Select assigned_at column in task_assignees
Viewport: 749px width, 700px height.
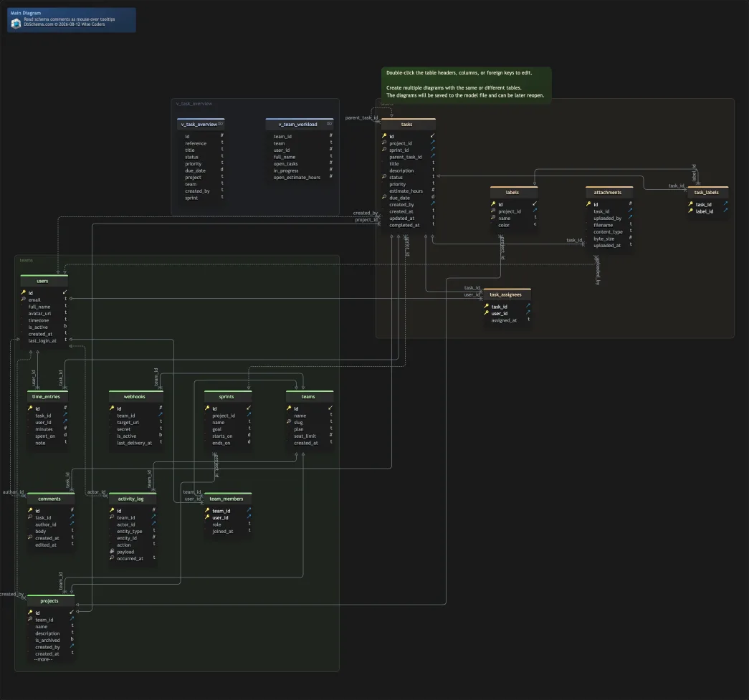[x=507, y=320]
